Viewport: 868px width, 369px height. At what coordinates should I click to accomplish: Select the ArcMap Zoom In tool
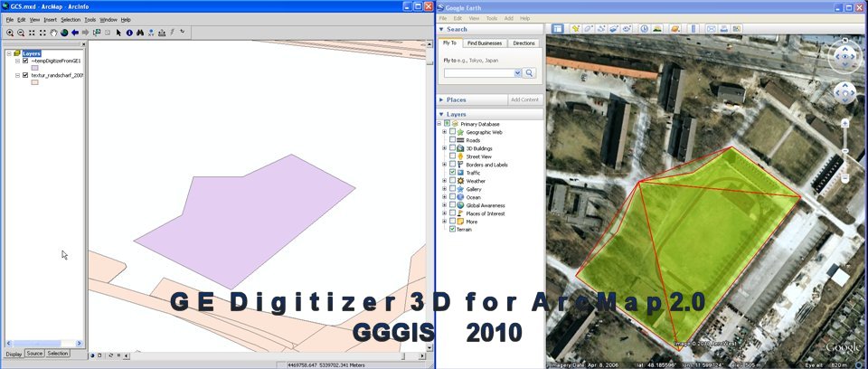click(10, 33)
